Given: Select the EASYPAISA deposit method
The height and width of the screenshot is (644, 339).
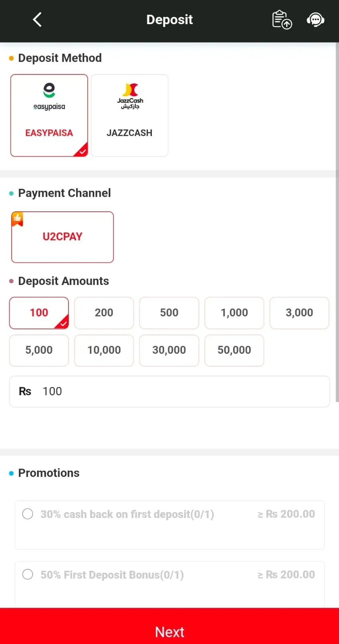Looking at the screenshot, I should pos(49,116).
